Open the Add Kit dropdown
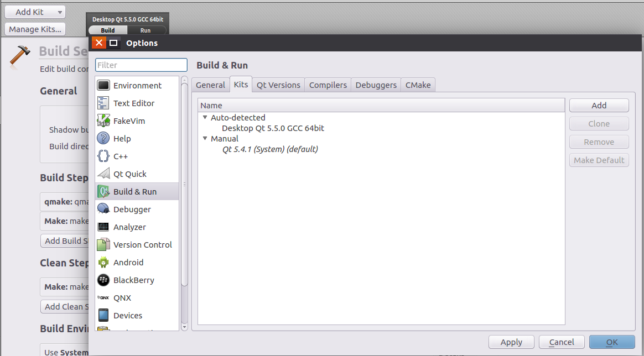 click(35, 12)
